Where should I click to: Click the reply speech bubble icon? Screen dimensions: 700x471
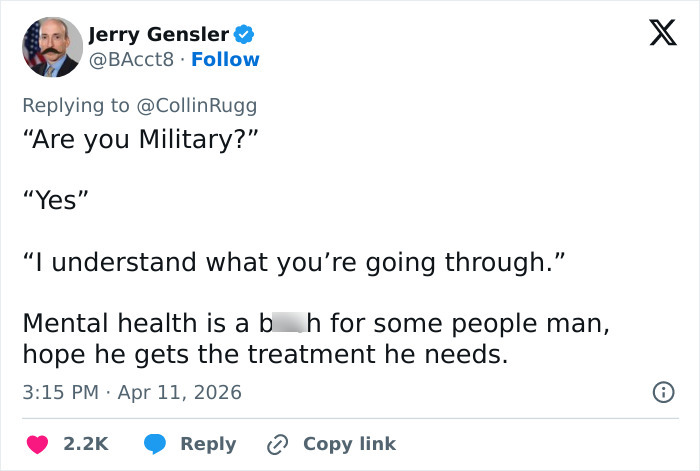(154, 444)
